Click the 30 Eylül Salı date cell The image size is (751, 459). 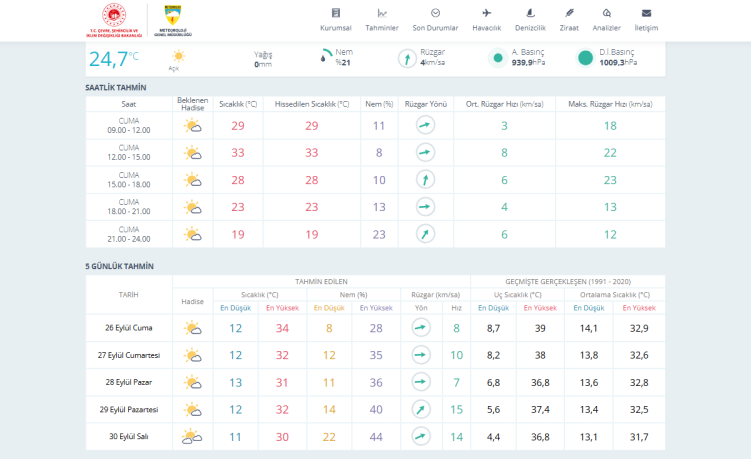point(129,436)
